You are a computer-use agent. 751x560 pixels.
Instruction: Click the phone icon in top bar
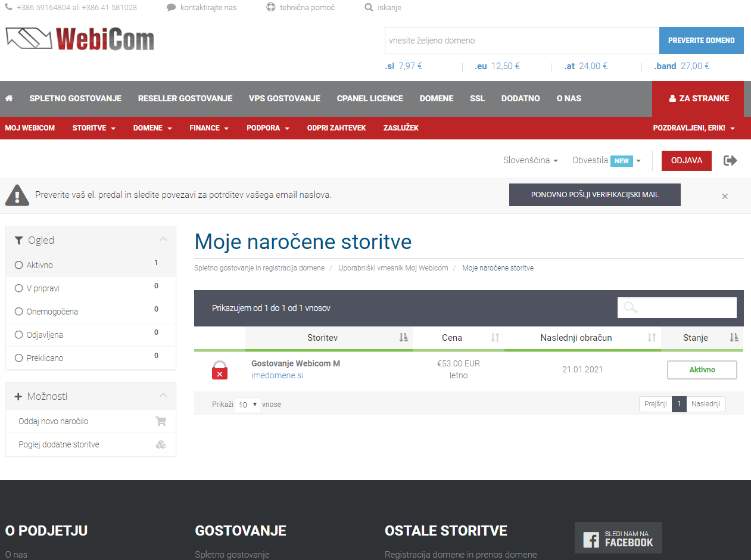tap(8, 8)
